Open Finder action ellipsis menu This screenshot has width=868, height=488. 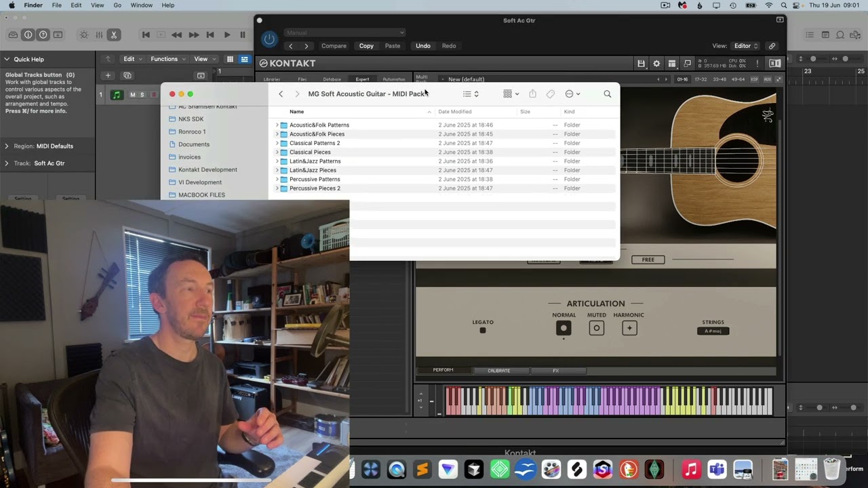coord(572,94)
